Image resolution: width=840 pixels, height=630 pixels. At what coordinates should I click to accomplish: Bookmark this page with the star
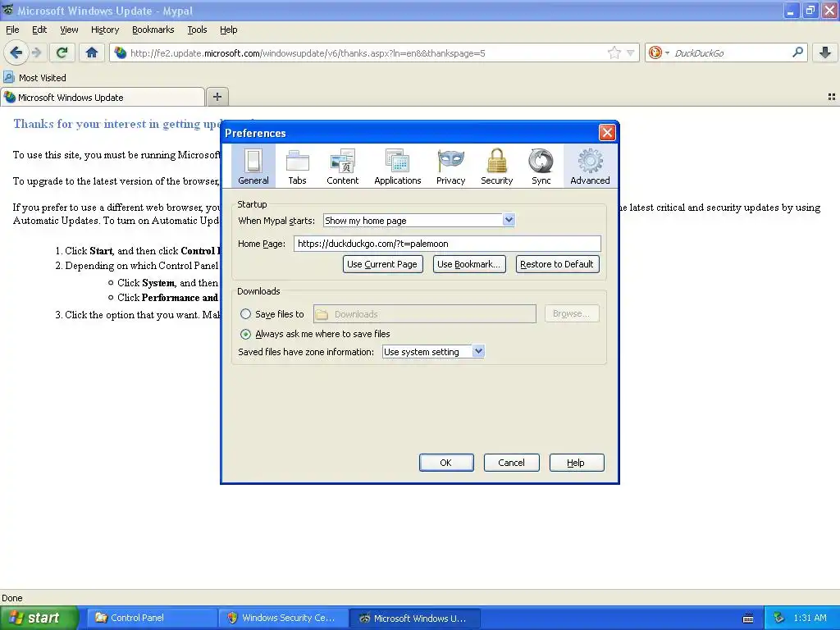pyautogui.click(x=614, y=52)
